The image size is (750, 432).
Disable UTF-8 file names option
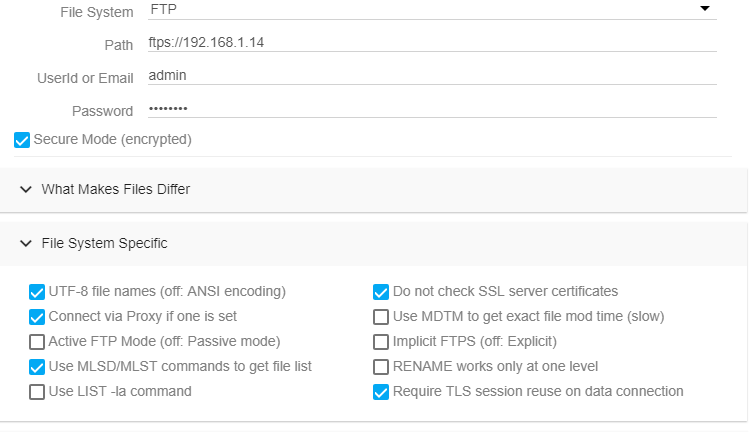pyautogui.click(x=38, y=292)
